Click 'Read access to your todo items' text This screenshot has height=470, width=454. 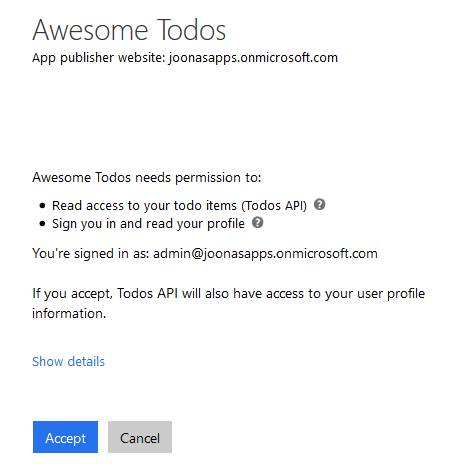tap(179, 205)
